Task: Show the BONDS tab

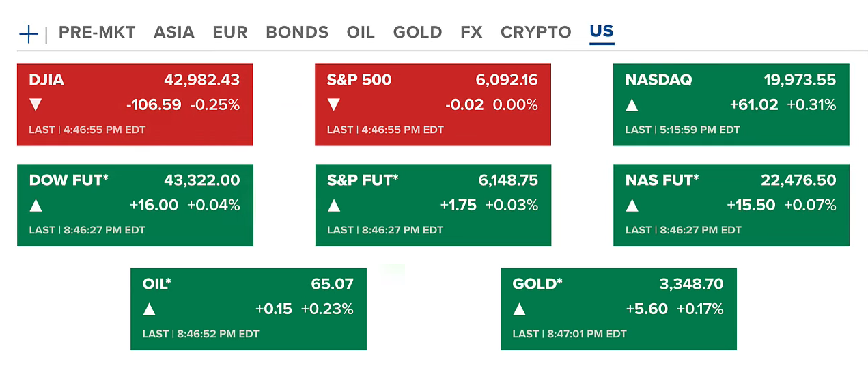Action: pos(297,32)
